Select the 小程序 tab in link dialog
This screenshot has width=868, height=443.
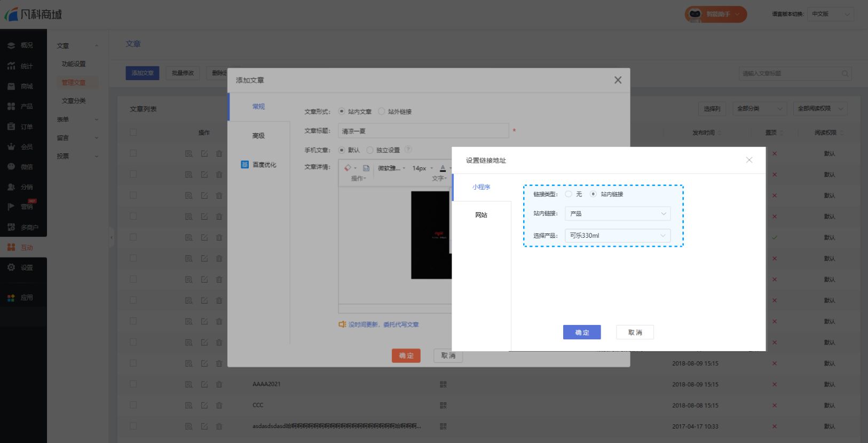tap(482, 187)
